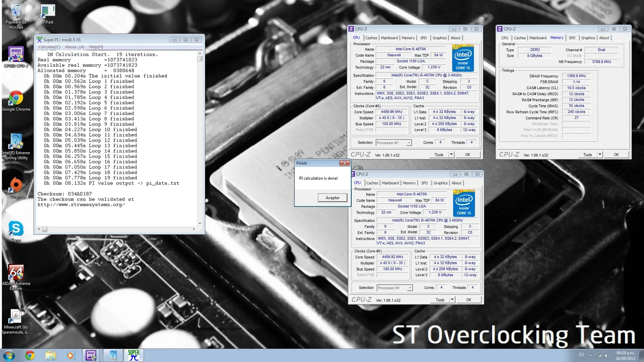Click the Super PI vertical scrollbar down arrow
Screen dimensions: 644x362
[200, 223]
